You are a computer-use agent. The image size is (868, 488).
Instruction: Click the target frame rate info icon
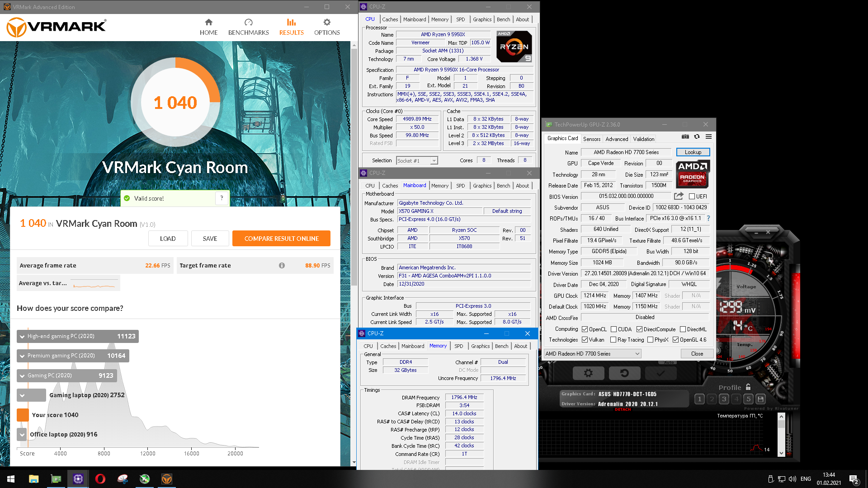(x=282, y=266)
